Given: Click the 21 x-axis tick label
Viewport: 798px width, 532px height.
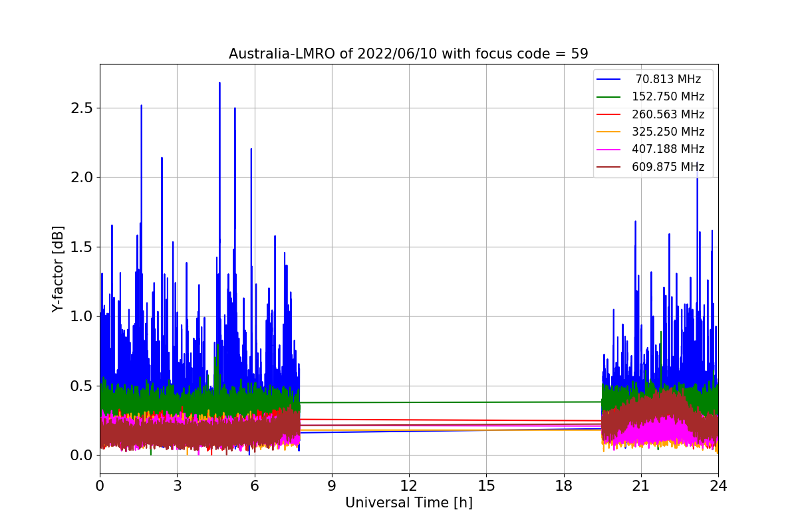Looking at the screenshot, I should [641, 485].
